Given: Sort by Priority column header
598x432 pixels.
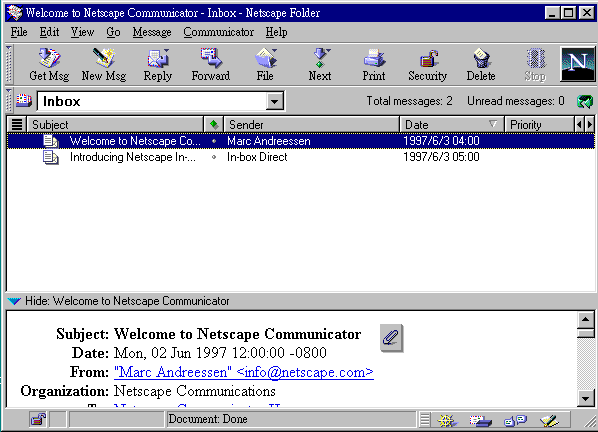Looking at the screenshot, I should point(539,124).
